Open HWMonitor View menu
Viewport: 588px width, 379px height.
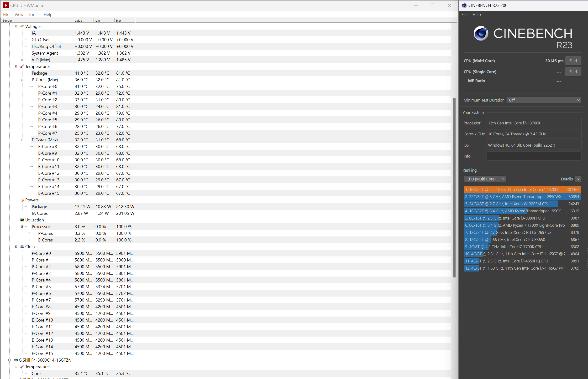click(x=19, y=15)
